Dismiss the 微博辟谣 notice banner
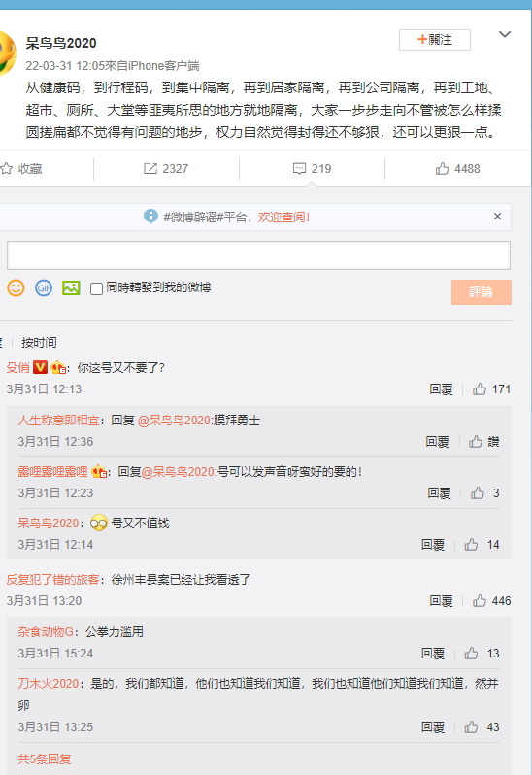This screenshot has height=775, width=532. coord(497,216)
